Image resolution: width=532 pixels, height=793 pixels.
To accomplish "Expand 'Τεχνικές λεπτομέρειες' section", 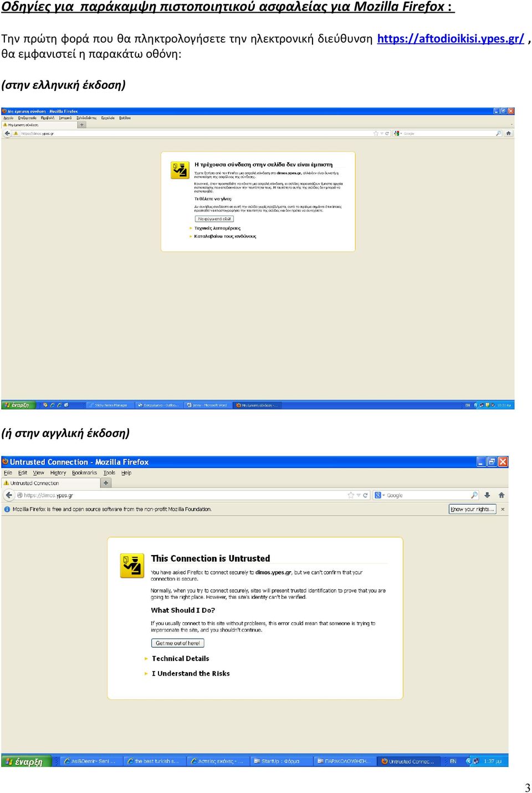I will pyautogui.click(x=215, y=228).
